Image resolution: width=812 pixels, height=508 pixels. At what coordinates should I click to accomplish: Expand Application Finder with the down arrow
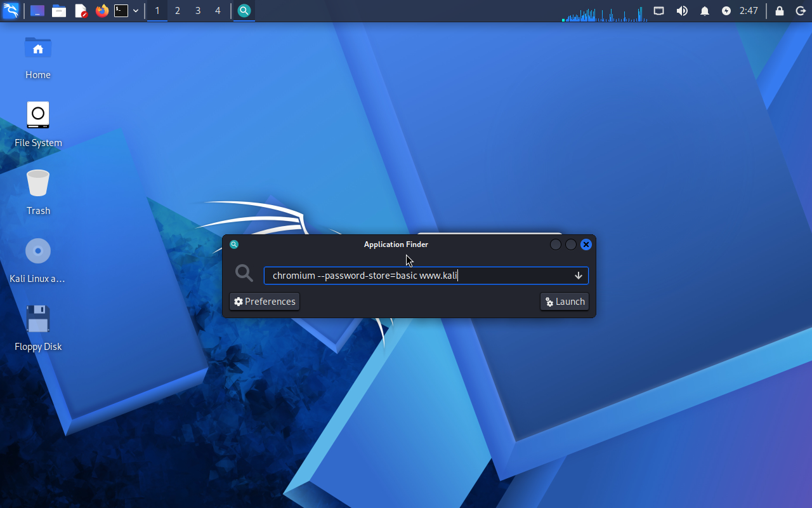pyautogui.click(x=578, y=276)
